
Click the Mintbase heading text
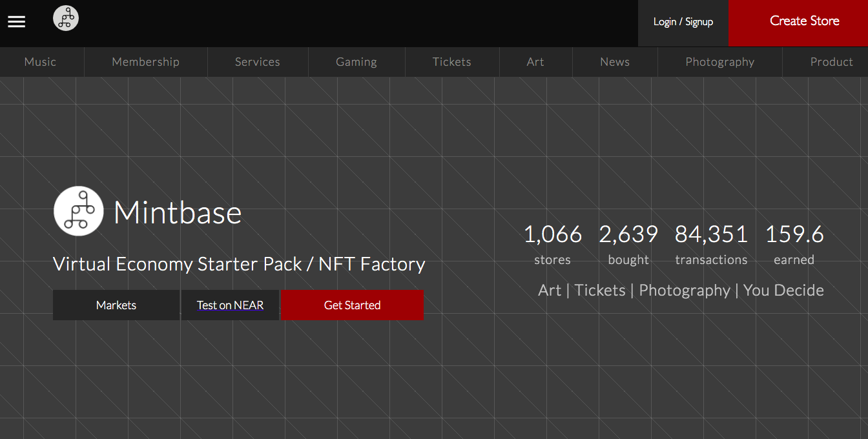(178, 212)
